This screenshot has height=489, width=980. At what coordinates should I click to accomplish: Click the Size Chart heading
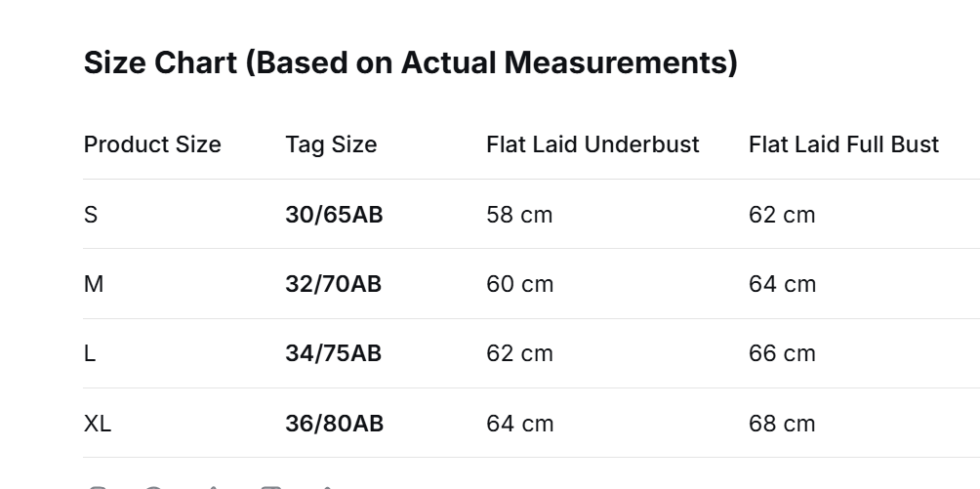point(410,63)
